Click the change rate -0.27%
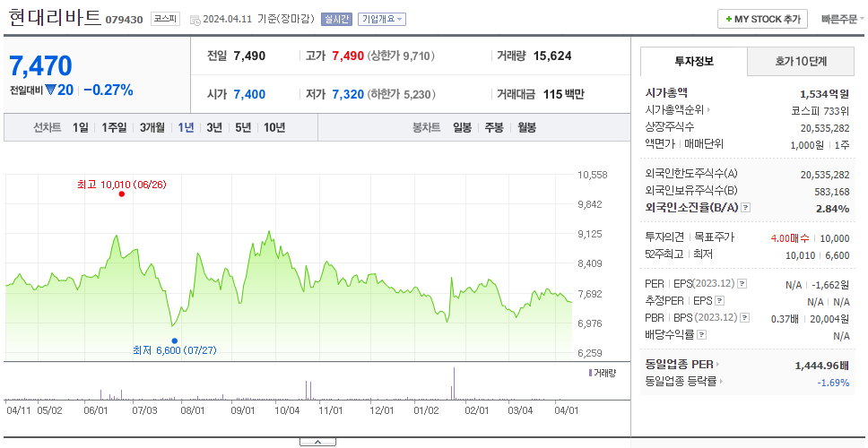 click(108, 90)
